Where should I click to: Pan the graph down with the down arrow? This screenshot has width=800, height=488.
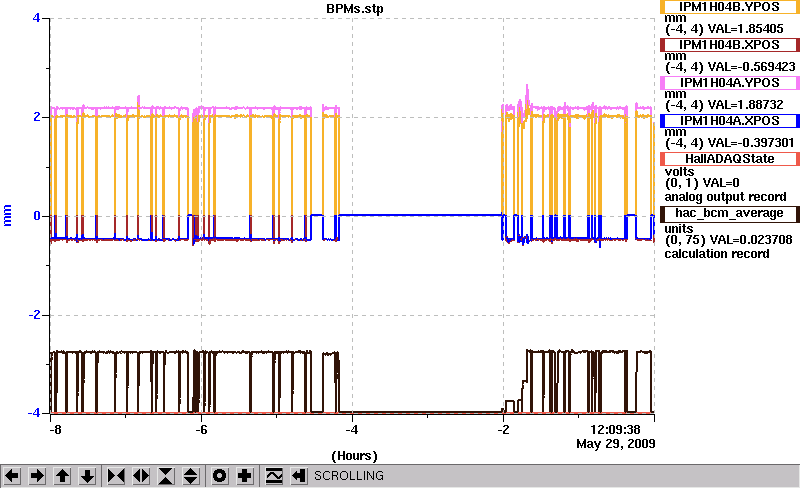coord(87,476)
